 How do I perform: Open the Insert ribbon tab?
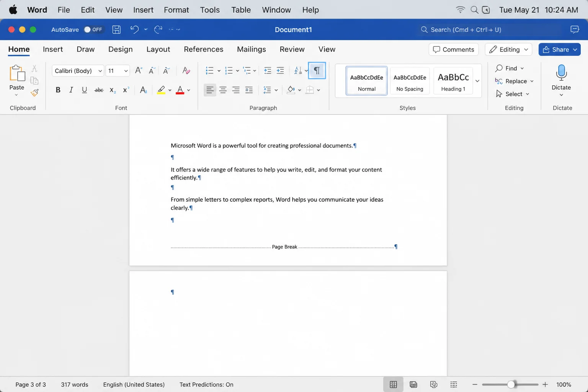(x=53, y=49)
